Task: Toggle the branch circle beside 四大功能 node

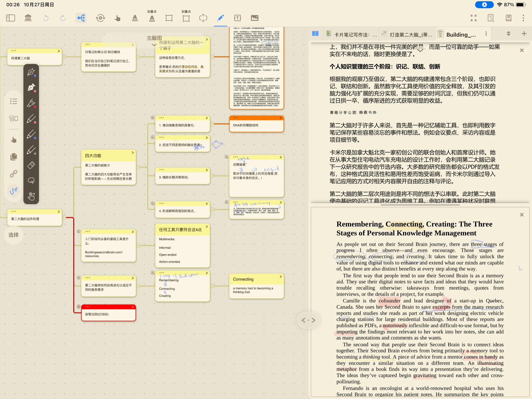Action: click(x=138, y=167)
